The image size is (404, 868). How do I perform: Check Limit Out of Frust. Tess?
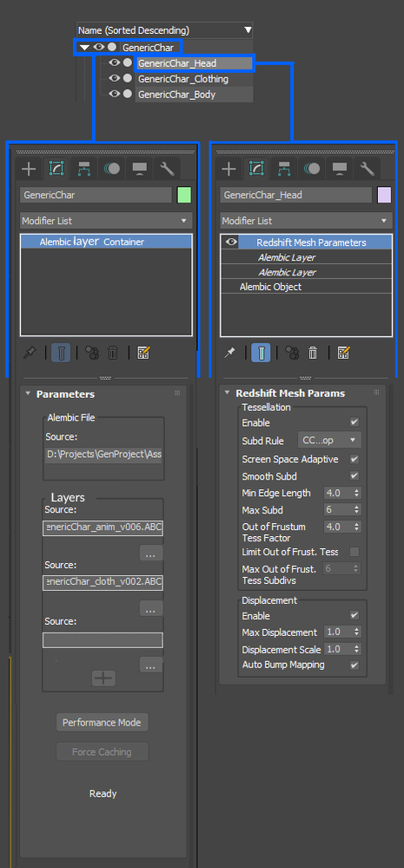click(x=354, y=552)
